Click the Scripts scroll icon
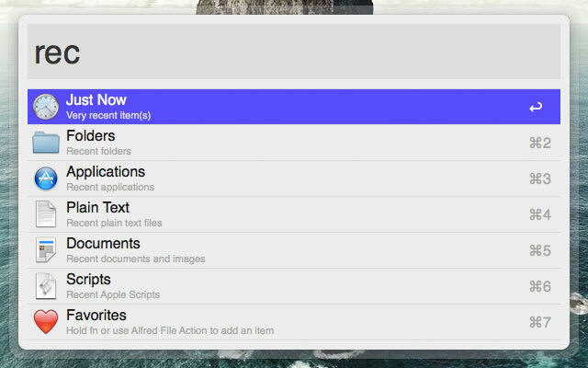 (x=46, y=286)
